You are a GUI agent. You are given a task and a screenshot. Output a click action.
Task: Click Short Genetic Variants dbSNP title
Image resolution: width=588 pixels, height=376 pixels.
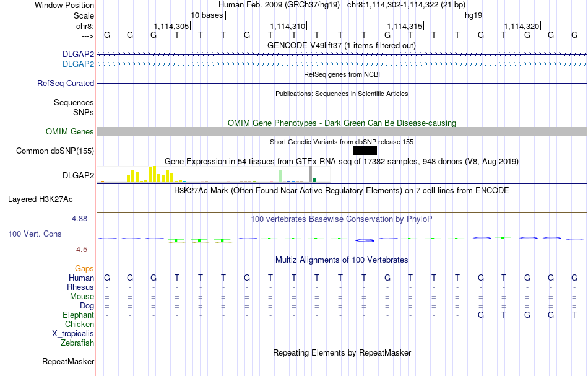coord(342,142)
